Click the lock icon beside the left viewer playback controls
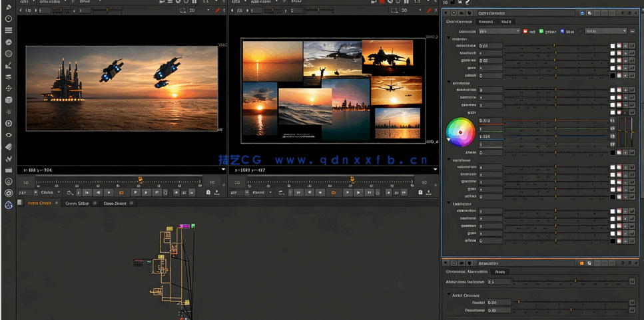Image resolution: width=644 pixels, height=320 pixels. pos(208,192)
